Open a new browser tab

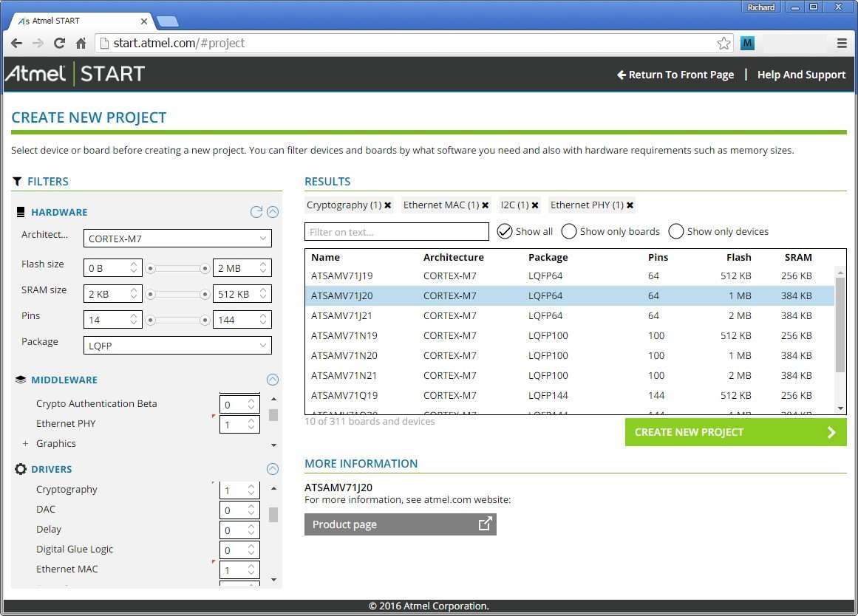tap(168, 22)
